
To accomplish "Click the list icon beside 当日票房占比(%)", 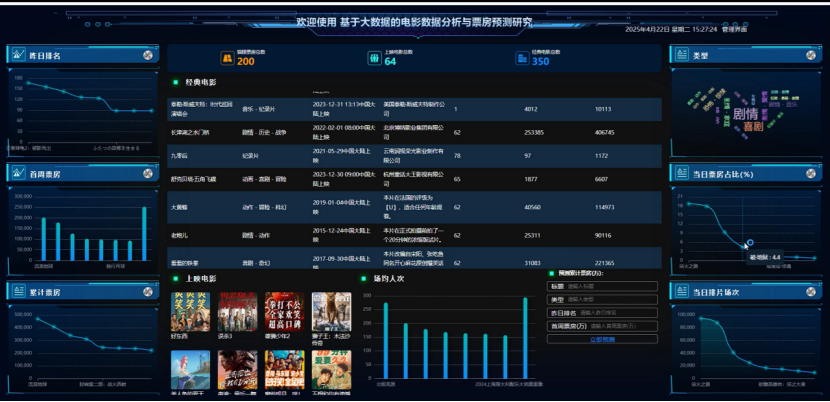I will click(681, 173).
